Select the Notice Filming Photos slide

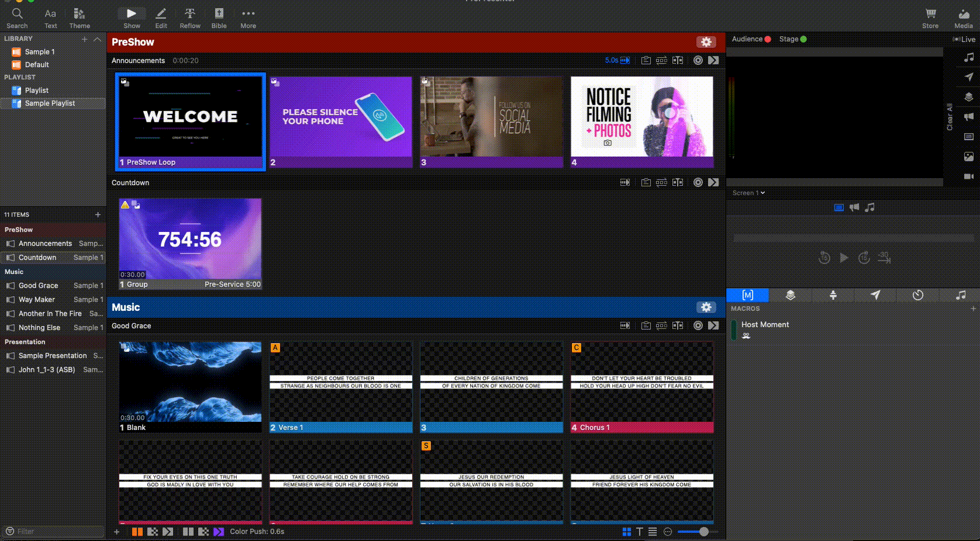(642, 122)
